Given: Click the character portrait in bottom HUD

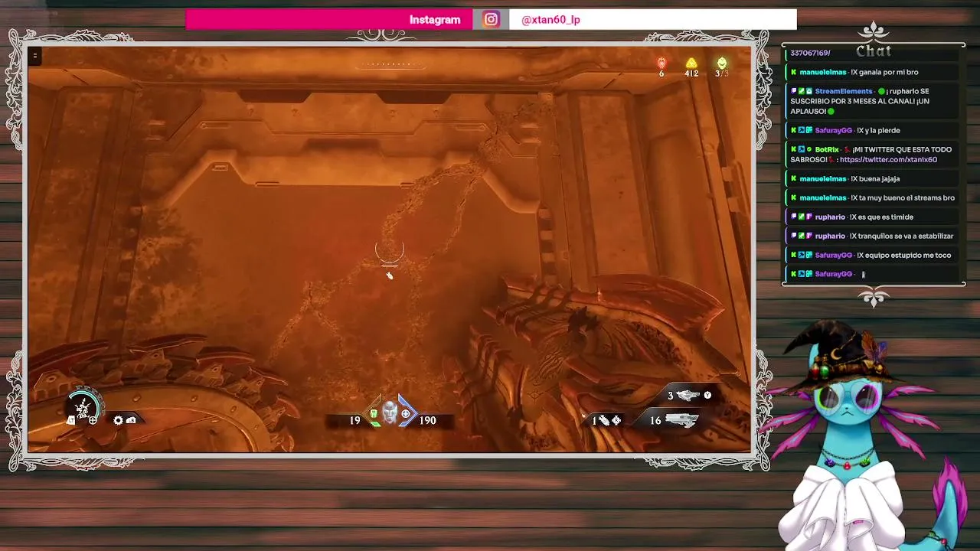Looking at the screenshot, I should 390,413.
